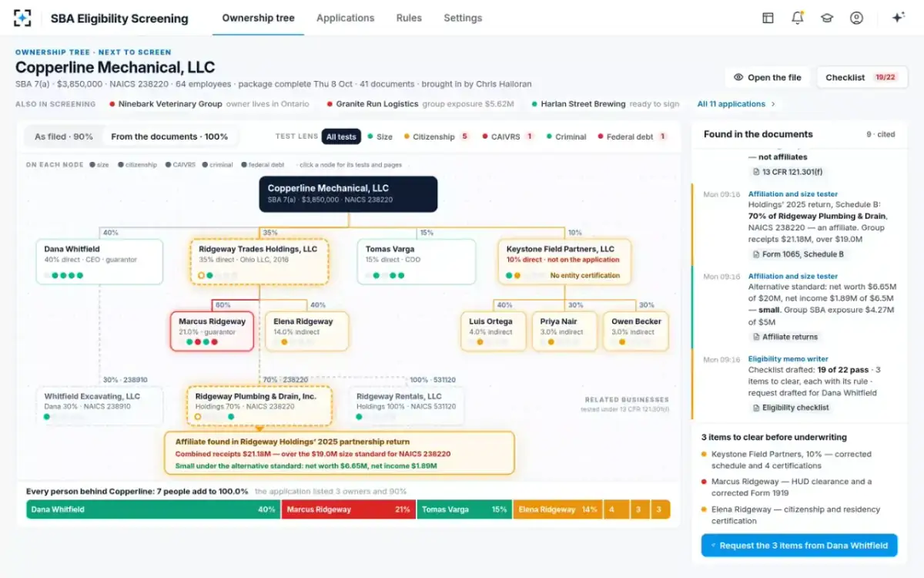Open Granite Run Logistics application
This screenshot has height=578, width=924.
pyautogui.click(x=420, y=104)
